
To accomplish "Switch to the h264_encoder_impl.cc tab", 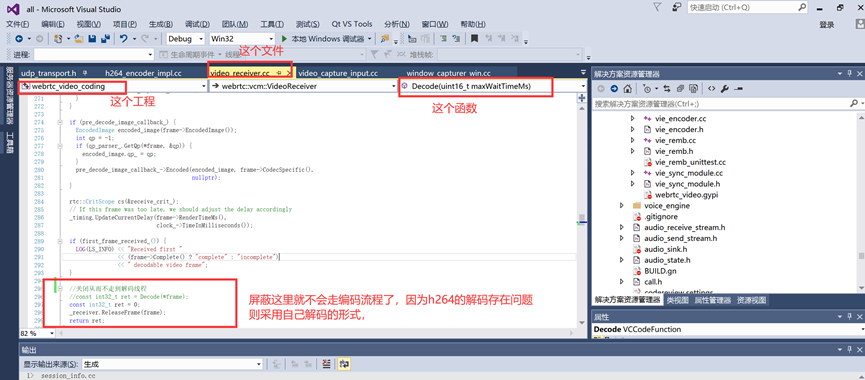I will [143, 73].
